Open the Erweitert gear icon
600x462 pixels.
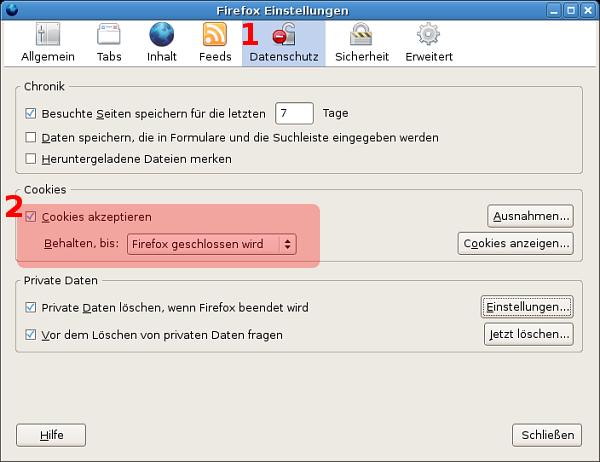point(428,34)
